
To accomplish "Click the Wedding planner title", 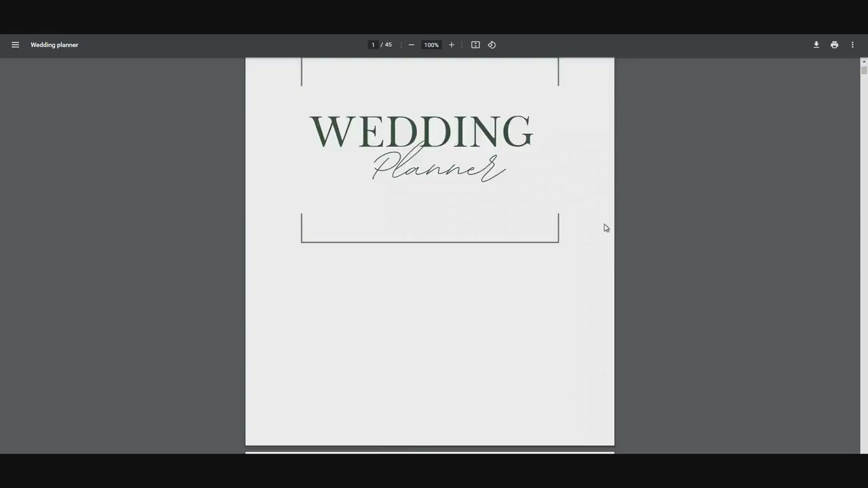I will [x=54, y=45].
